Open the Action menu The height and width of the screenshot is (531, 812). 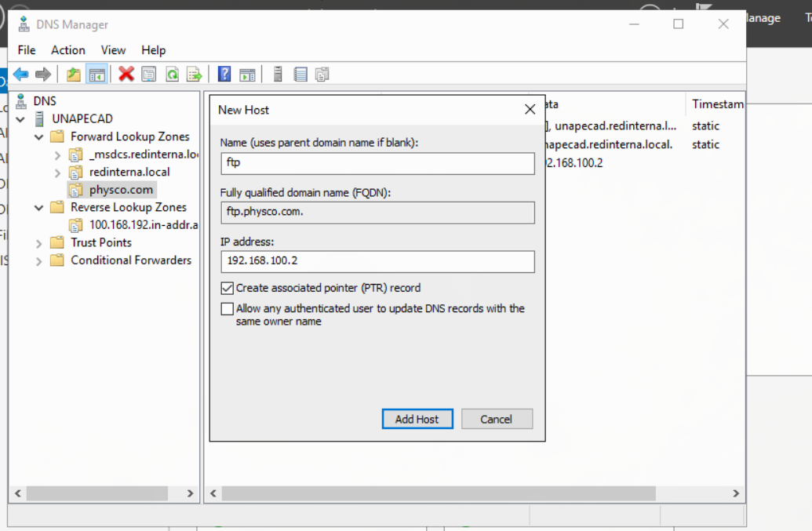(67, 50)
